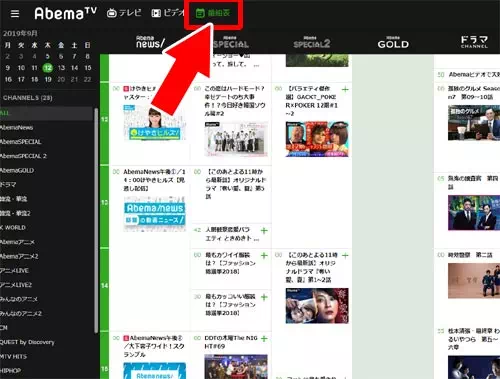Add 最もカワイイ服装は？ program with plus
The height and width of the screenshot is (379, 500).
(264, 256)
